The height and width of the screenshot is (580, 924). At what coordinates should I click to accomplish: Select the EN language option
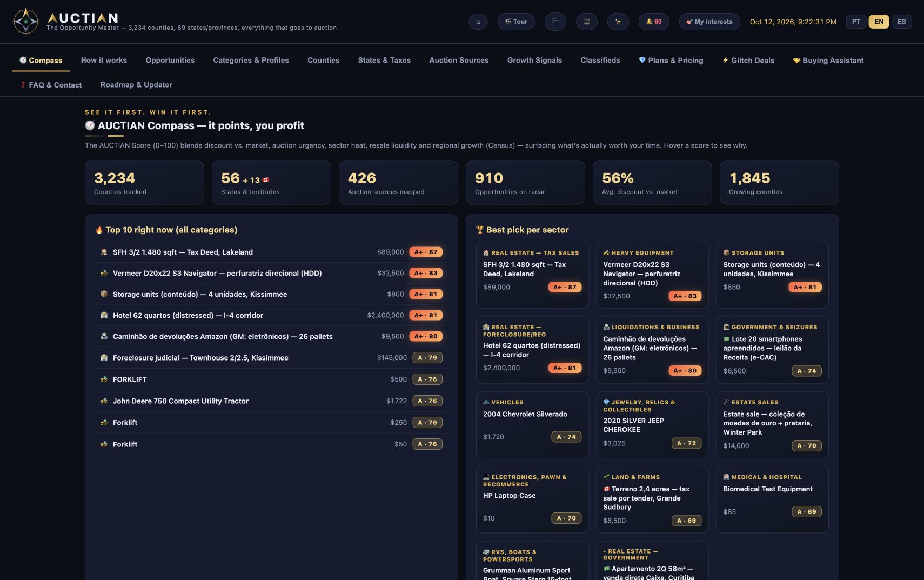coord(879,22)
